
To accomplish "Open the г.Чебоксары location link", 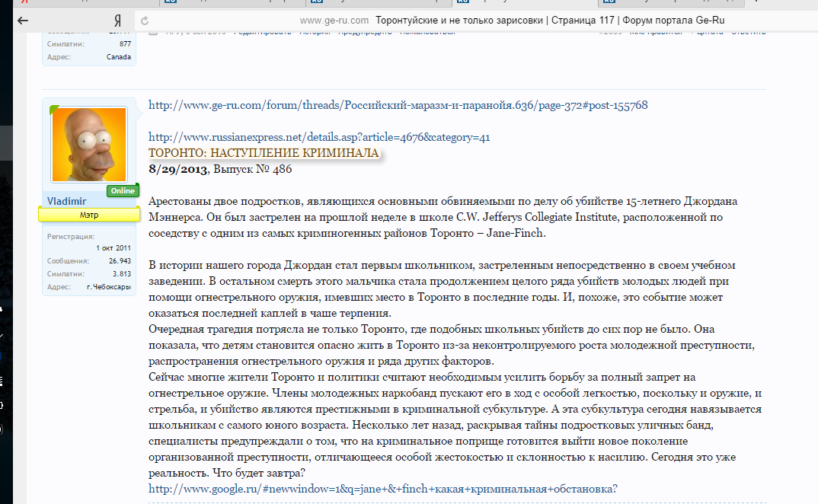I will click(x=110, y=286).
